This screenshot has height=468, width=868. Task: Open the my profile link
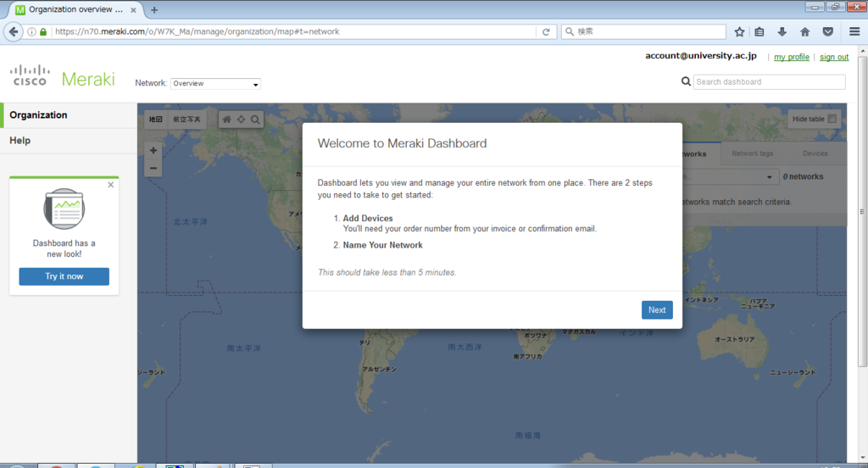[x=791, y=57]
